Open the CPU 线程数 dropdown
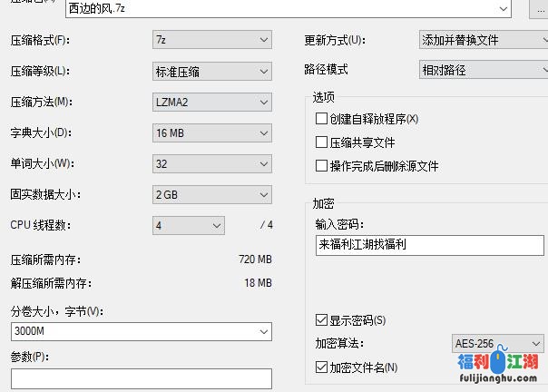The image size is (548, 392). [189, 225]
